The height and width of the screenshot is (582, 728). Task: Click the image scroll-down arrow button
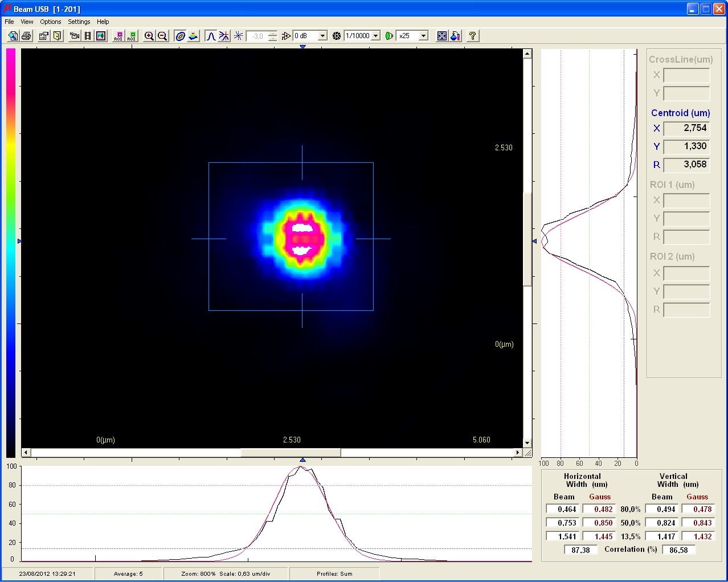pos(527,443)
